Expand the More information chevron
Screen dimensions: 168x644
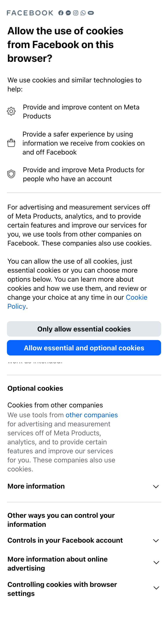(156, 486)
